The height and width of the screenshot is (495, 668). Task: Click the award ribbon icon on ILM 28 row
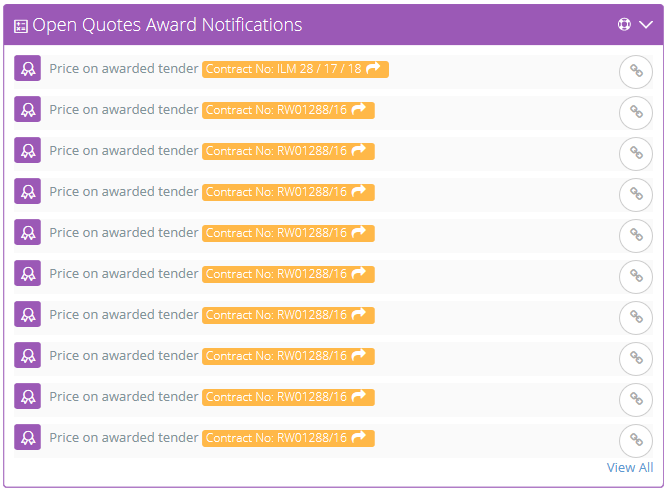pos(28,68)
